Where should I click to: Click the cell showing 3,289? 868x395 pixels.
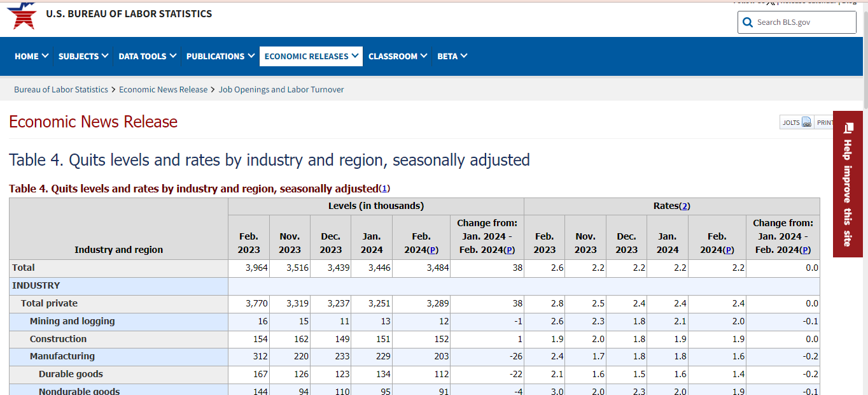click(421, 304)
